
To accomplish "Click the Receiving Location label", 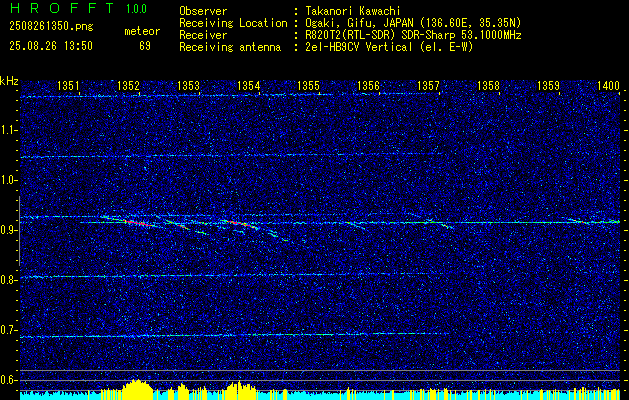I will point(233,23).
